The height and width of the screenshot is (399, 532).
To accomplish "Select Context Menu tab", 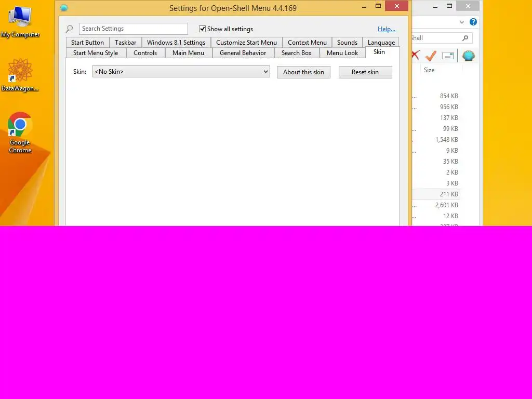I will pyautogui.click(x=307, y=43).
